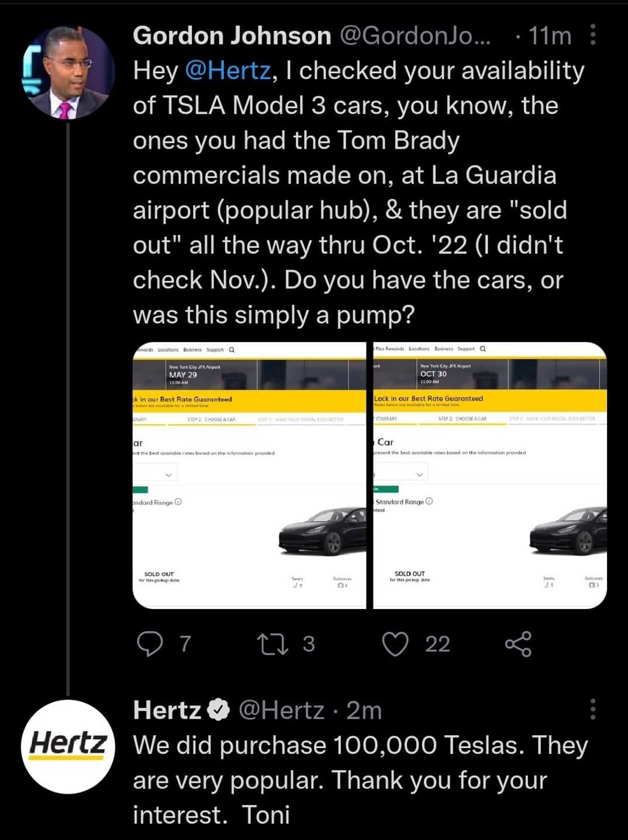Open Gordon Johnson's display name
The width and height of the screenshot is (628, 840).
[232, 36]
